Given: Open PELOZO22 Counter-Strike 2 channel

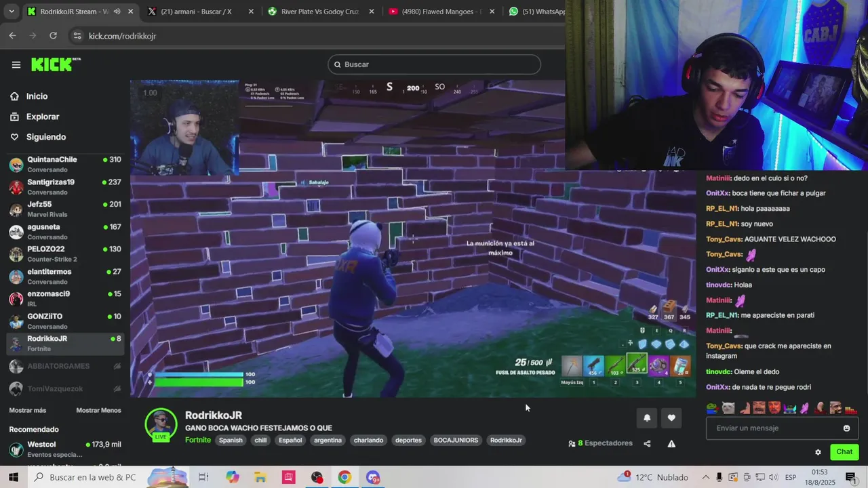Looking at the screenshot, I should tap(65, 254).
